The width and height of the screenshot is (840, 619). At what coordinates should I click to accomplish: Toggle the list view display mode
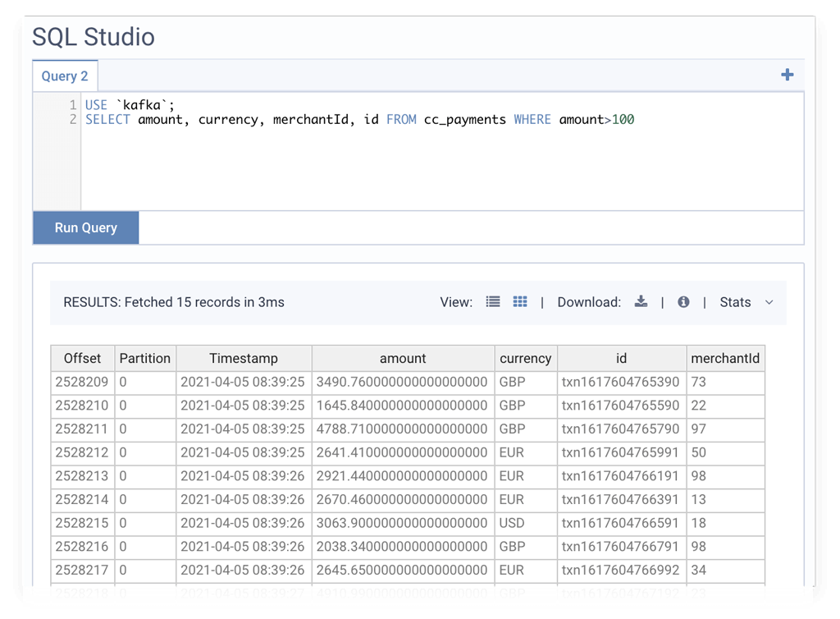[x=493, y=301]
